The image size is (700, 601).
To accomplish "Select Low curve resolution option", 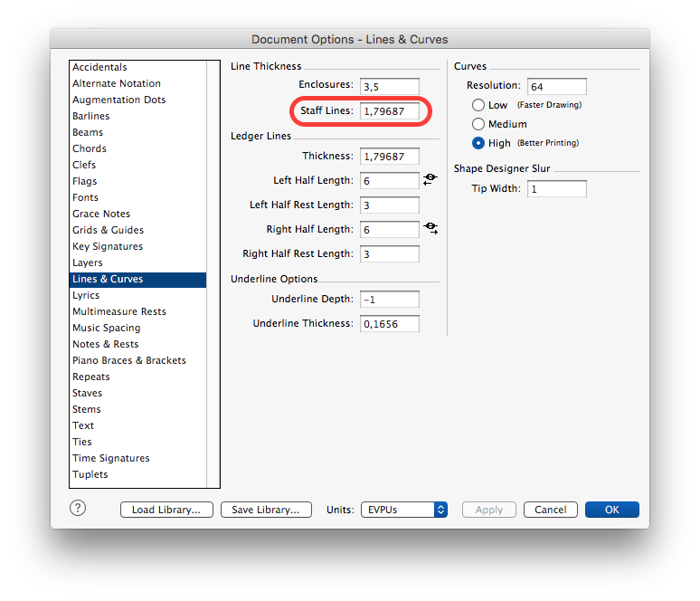I will 478,105.
